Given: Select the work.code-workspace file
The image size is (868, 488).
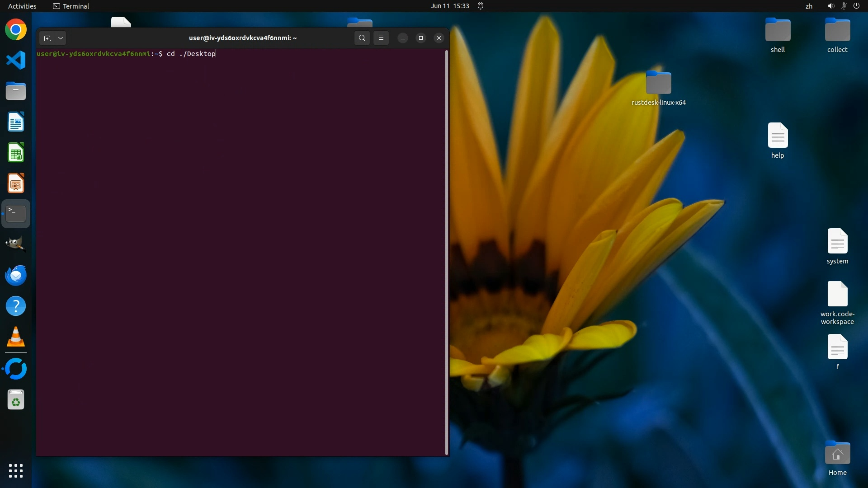Looking at the screenshot, I should tap(837, 295).
